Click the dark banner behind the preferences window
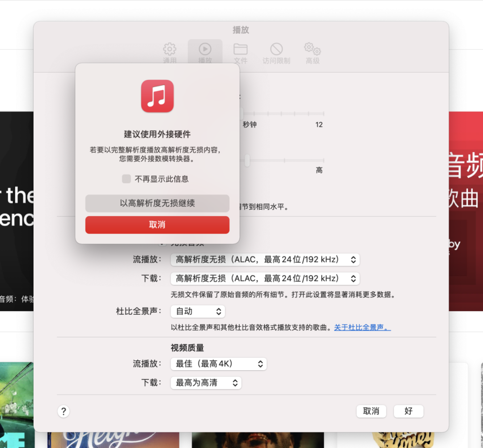The width and height of the screenshot is (483, 448). click(x=17, y=211)
